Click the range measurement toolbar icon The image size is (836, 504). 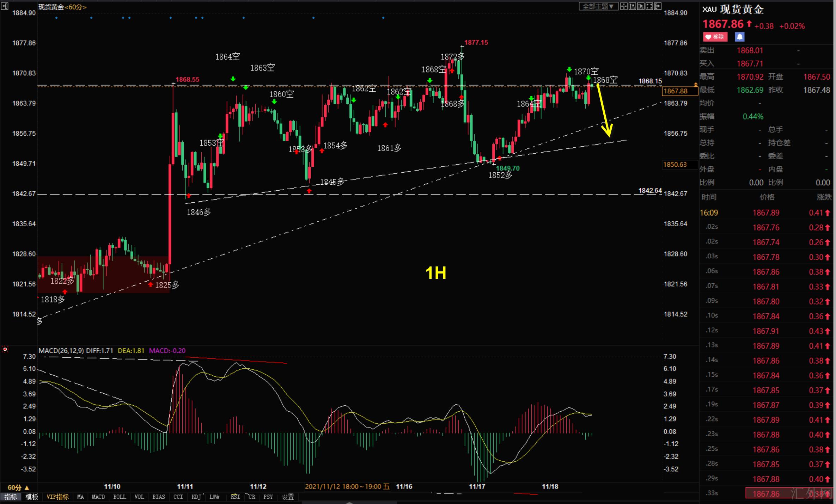[x=632, y=6]
